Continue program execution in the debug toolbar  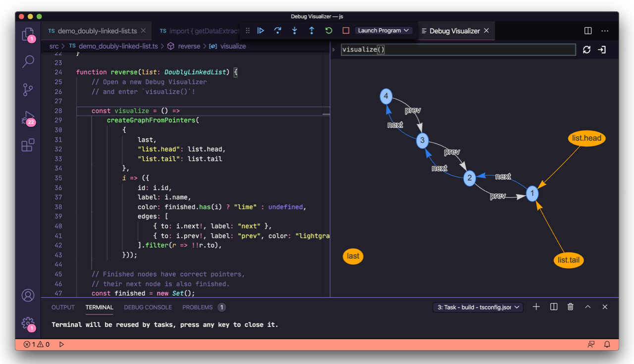pyautogui.click(x=261, y=30)
